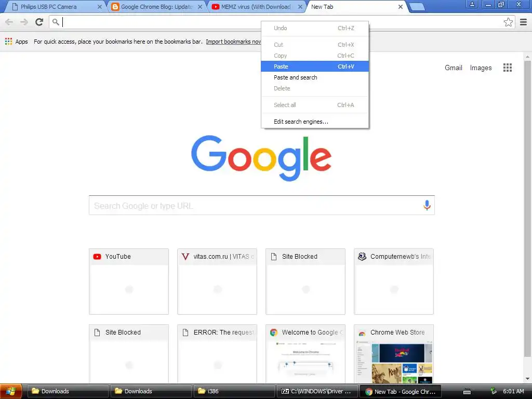Click Undo in the context menu
Screen dimensions: 532x399
pyautogui.click(x=314, y=28)
